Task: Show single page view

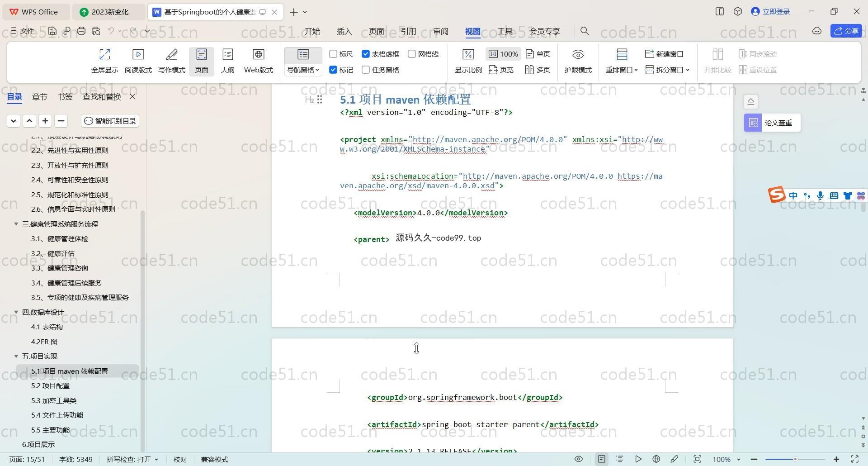Action: point(538,54)
